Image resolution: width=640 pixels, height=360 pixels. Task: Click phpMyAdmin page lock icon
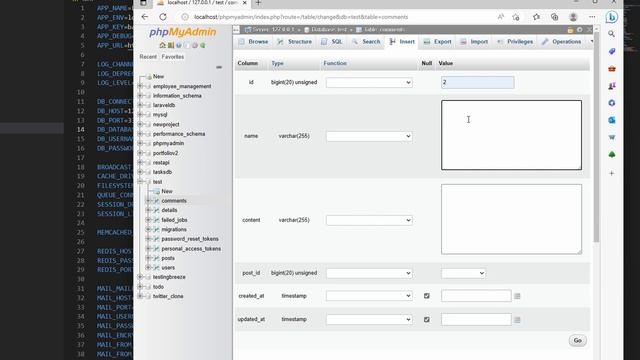click(x=570, y=30)
